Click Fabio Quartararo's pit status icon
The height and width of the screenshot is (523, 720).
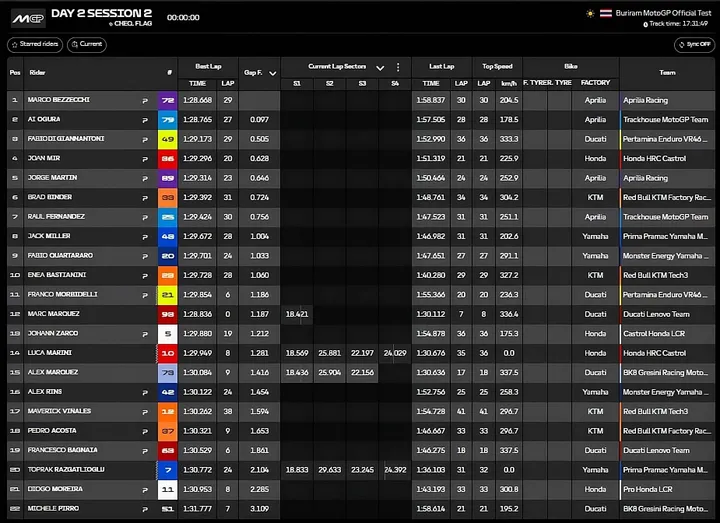(145, 256)
